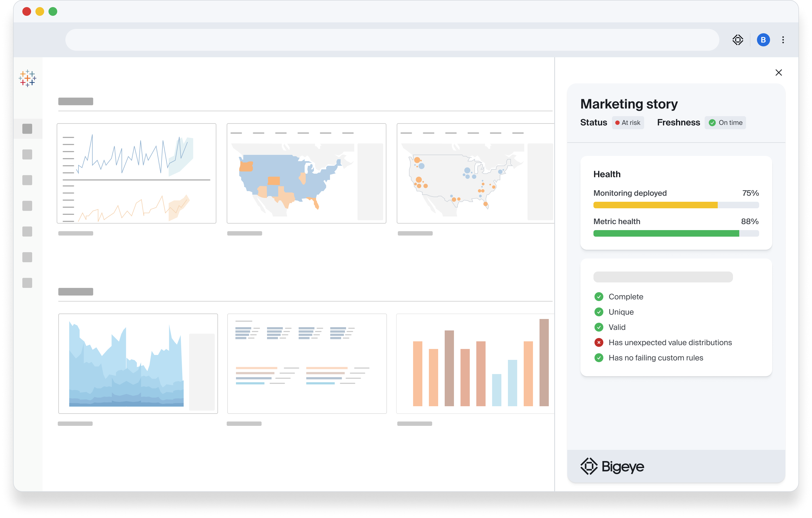Open the browser profile avatar B
Viewport: 812px width, 518px height.
(x=763, y=40)
